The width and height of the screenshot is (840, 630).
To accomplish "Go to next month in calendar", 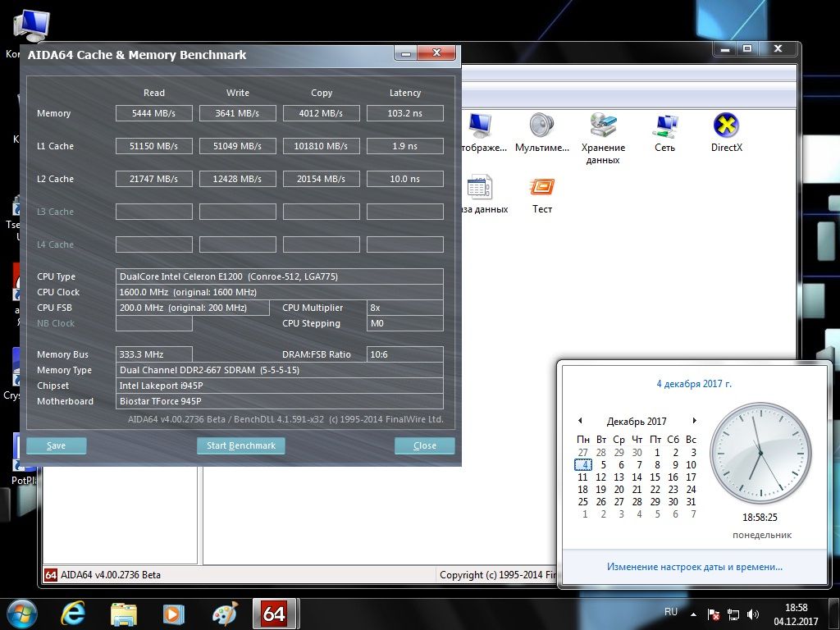I will point(694,421).
